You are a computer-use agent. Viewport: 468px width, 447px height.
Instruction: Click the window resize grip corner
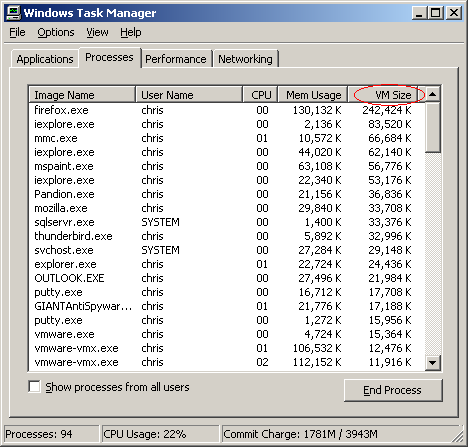point(458,437)
